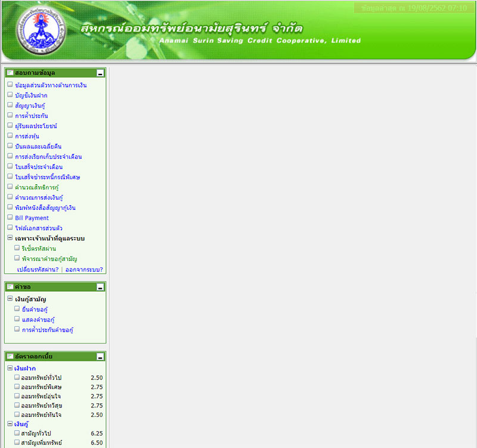Click the node icon next to สามัญทั่วไป
Viewport: 477px width, 448px height.
coord(17,432)
